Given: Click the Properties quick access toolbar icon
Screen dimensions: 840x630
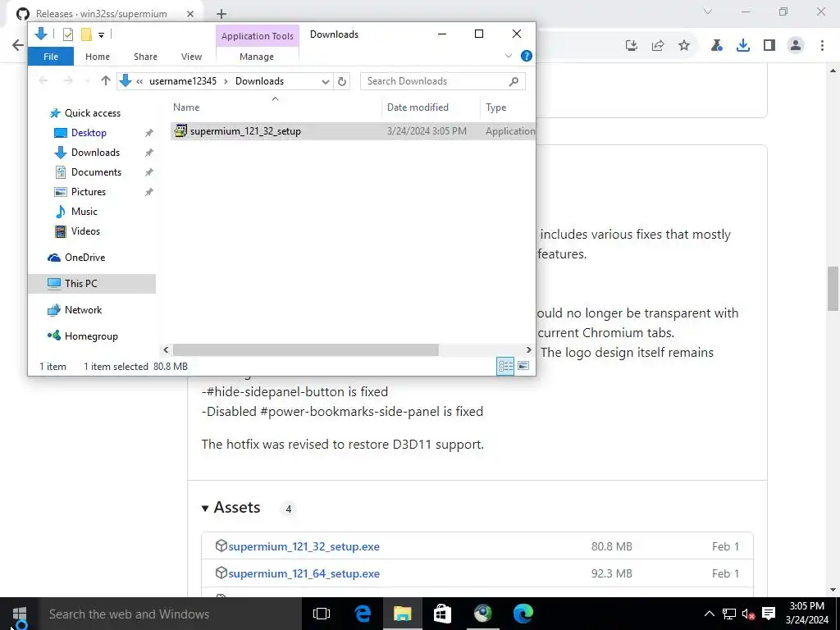Looking at the screenshot, I should point(68,34).
